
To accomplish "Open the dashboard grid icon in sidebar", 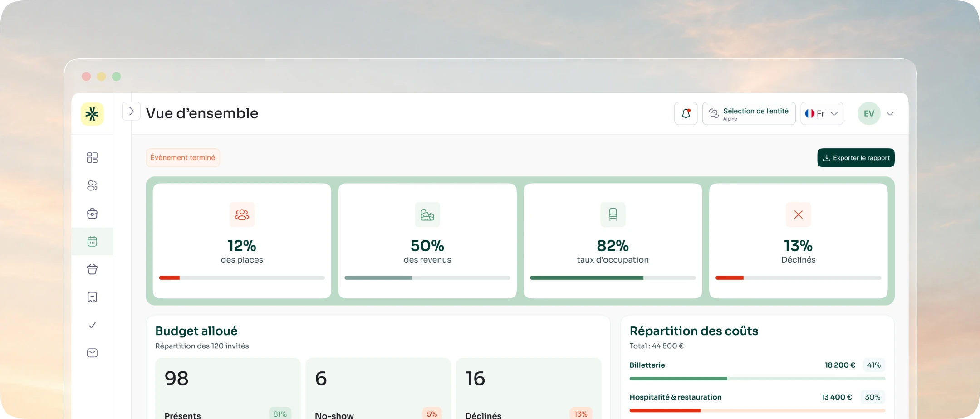I will (x=92, y=157).
